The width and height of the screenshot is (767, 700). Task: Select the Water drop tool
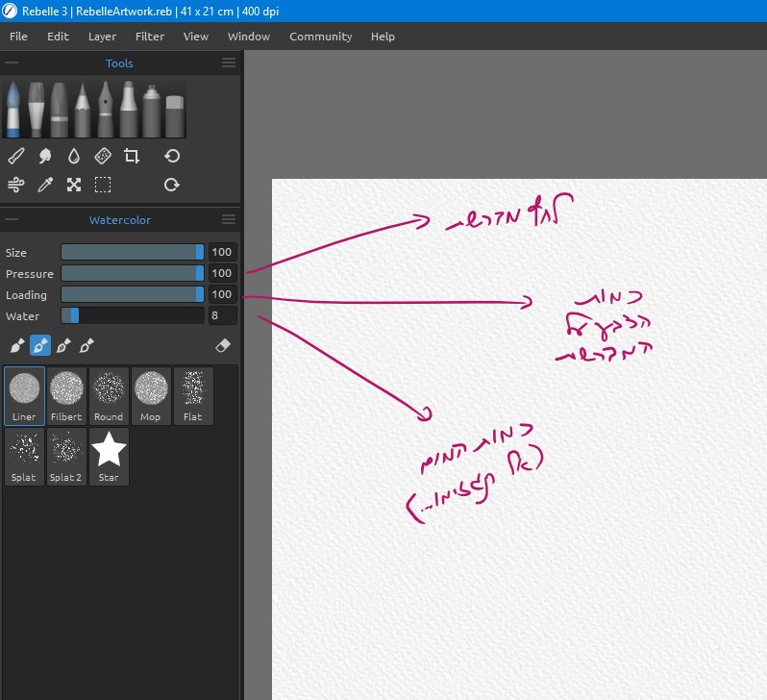pos(74,156)
